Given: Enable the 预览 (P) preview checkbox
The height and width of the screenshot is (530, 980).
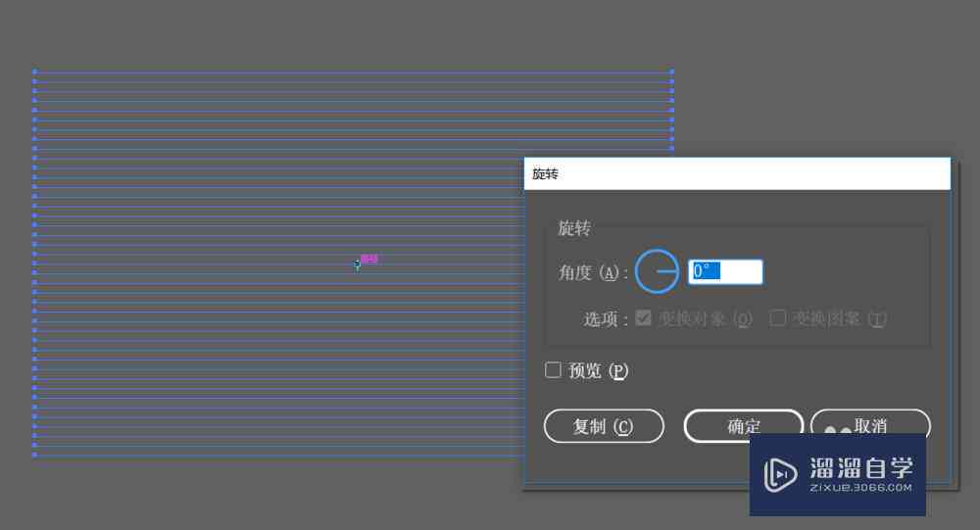Looking at the screenshot, I should pyautogui.click(x=553, y=370).
